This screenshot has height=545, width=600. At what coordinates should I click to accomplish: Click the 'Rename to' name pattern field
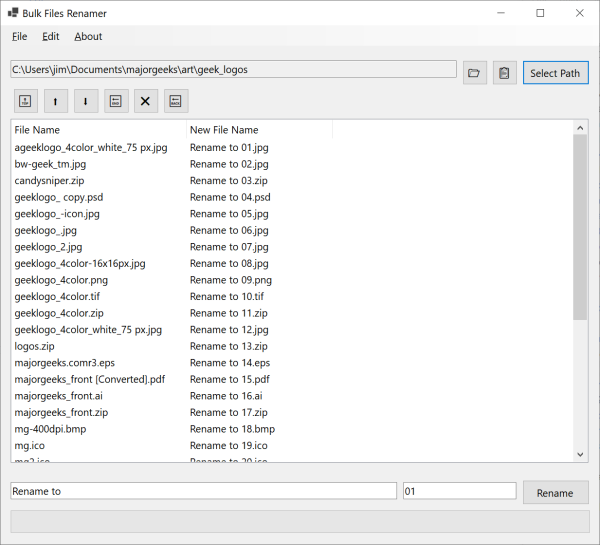[204, 491]
